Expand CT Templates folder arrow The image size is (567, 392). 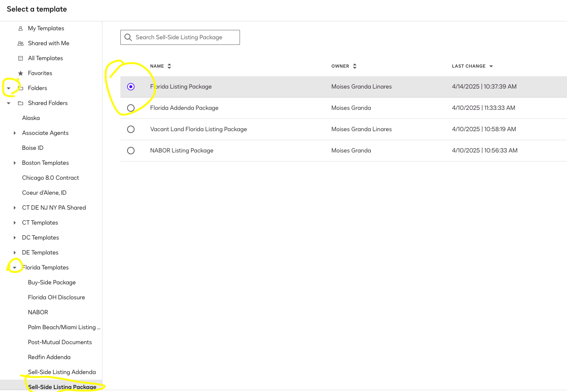pos(15,223)
